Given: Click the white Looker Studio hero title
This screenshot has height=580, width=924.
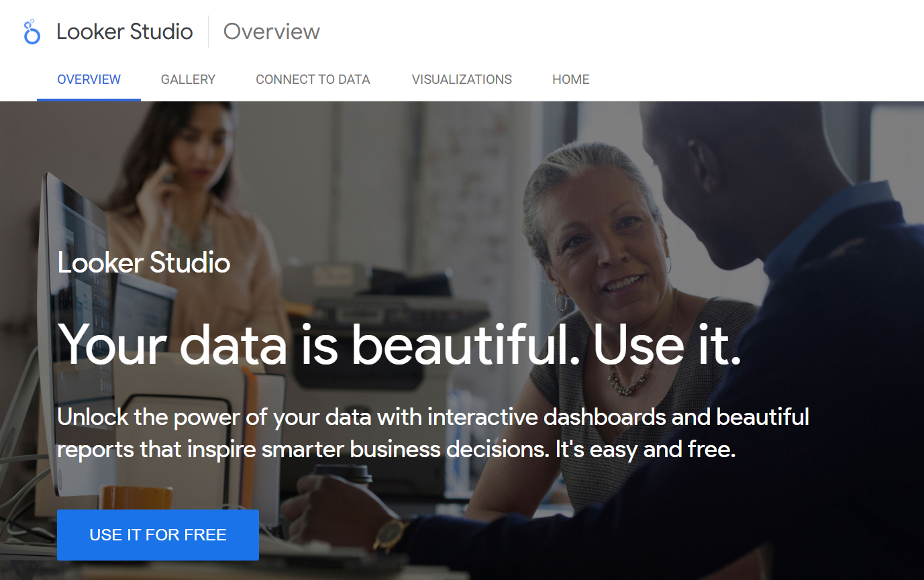Looking at the screenshot, I should [144, 262].
